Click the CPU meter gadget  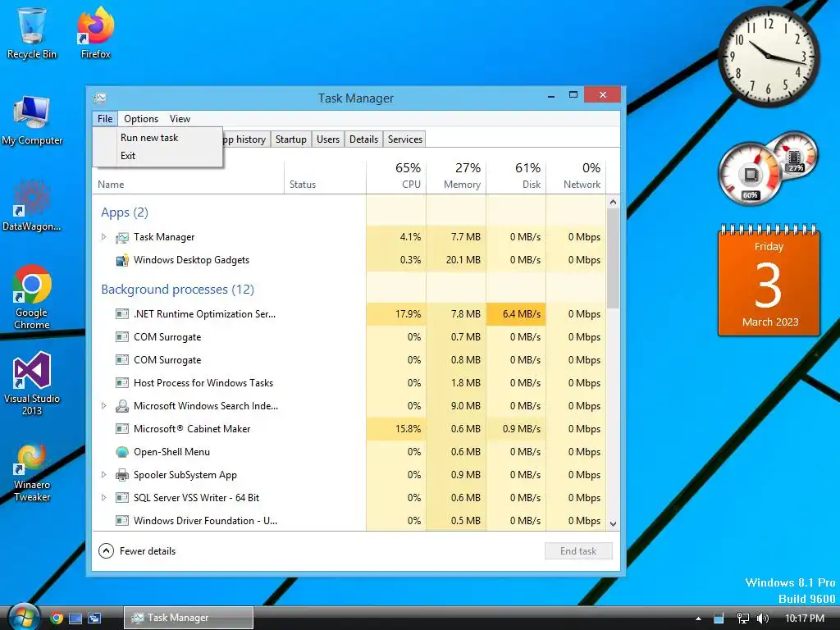750,174
